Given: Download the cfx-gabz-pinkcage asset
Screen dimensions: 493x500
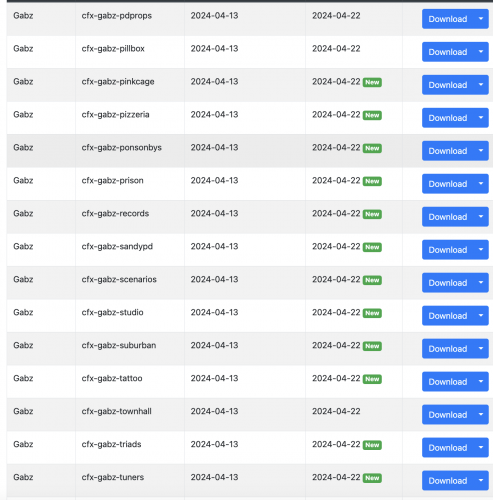Looking at the screenshot, I should 447,85.
